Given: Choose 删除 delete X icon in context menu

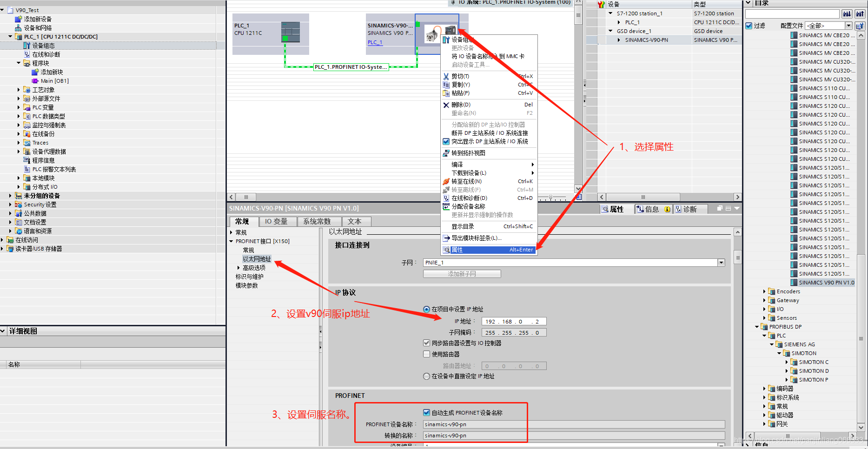Looking at the screenshot, I should 446,105.
